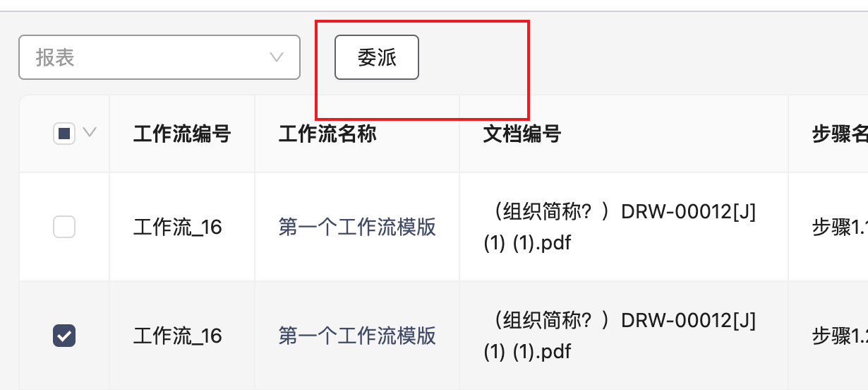Image resolution: width=868 pixels, height=390 pixels.
Task: Click the first row's 步骤 step cell
Action: [840, 227]
